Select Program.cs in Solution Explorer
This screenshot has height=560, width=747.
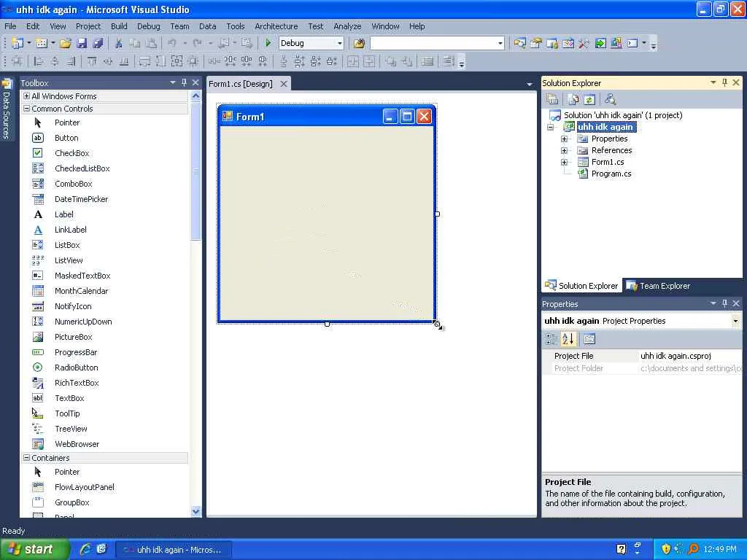pos(611,174)
